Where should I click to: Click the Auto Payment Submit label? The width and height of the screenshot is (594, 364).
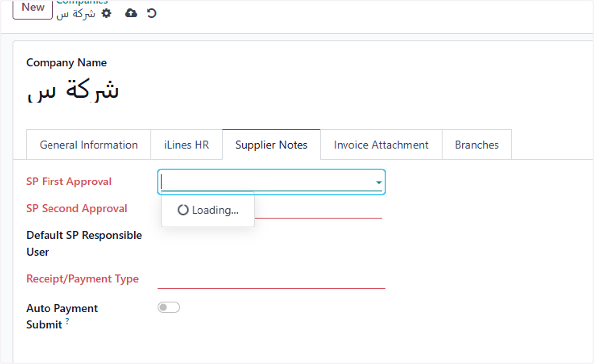pos(62,317)
